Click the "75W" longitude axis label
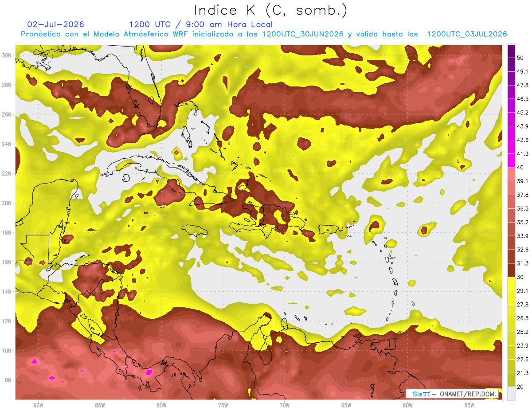The image size is (532, 411). (x=223, y=405)
